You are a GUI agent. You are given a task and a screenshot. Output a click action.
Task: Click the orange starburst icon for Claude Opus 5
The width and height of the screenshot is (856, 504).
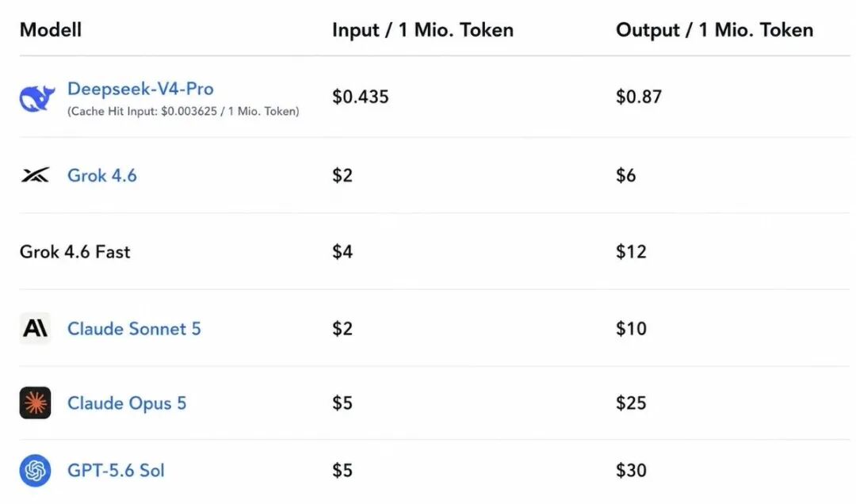[35, 403]
